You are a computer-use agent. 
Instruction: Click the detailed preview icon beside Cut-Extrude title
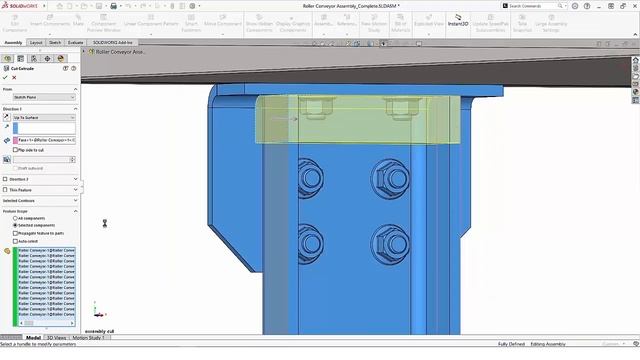click(65, 69)
